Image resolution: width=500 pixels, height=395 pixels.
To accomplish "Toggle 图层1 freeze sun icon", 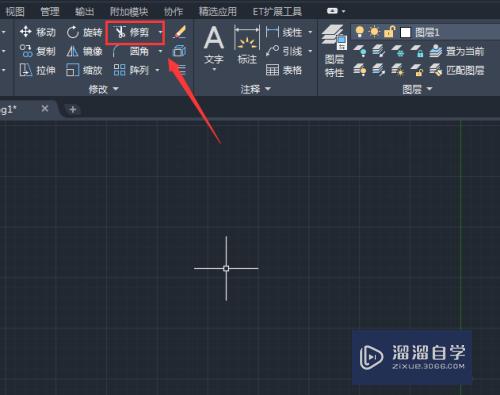I will 374,32.
